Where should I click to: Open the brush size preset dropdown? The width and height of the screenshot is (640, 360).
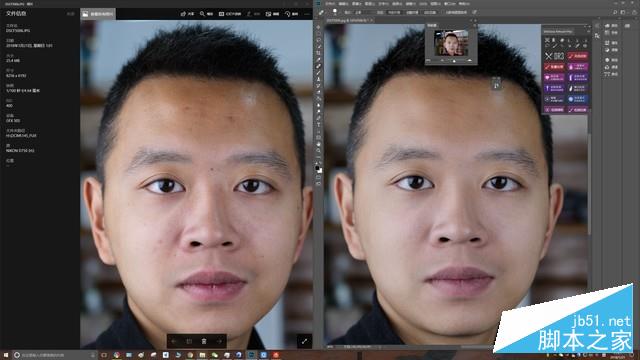tap(336, 12)
